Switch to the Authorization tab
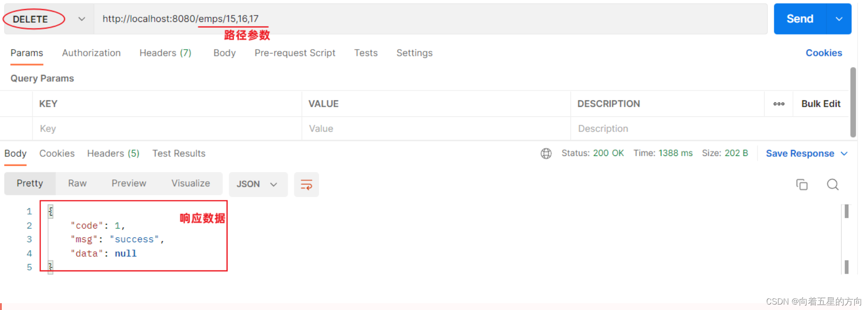 91,53
